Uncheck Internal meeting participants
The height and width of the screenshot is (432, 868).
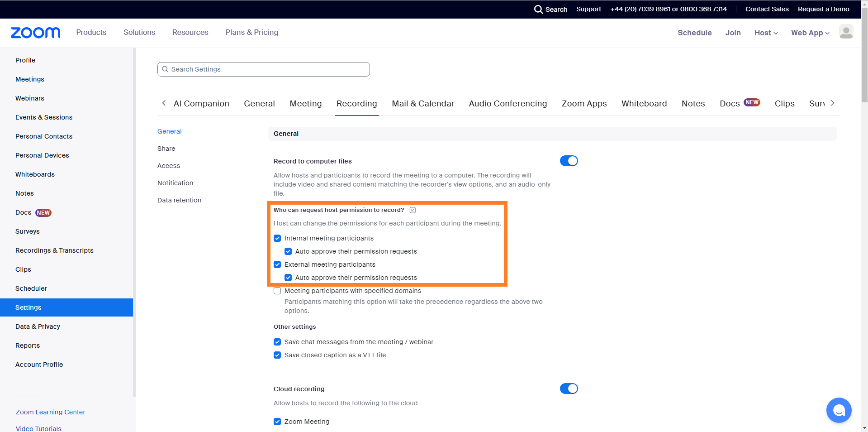click(277, 238)
